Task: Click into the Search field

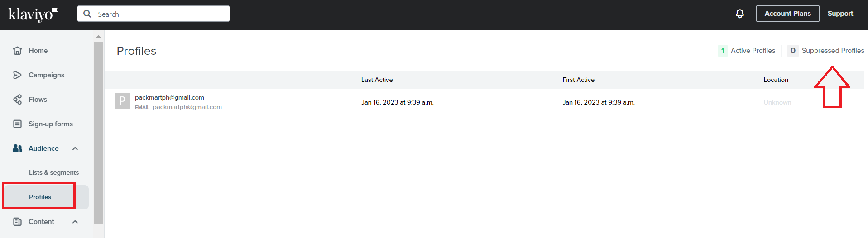Action: click(x=153, y=14)
